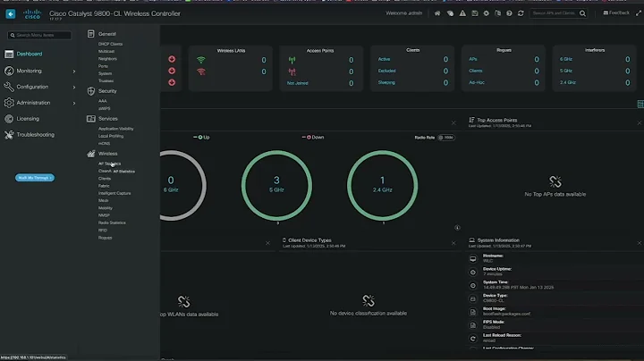This screenshot has width=644, height=361.
Task: Click the Rogues APs link
Action: coord(473,60)
